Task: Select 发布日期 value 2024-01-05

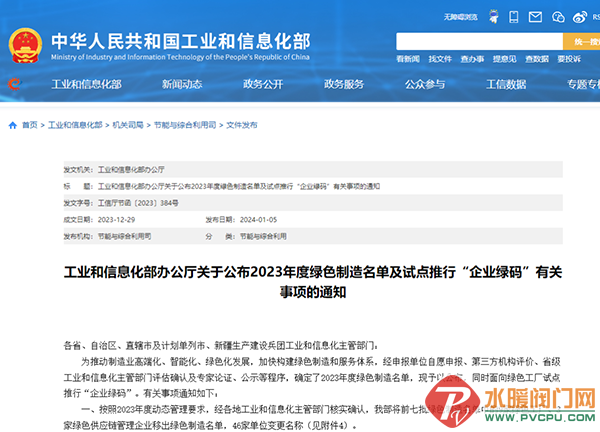Action: (258, 220)
